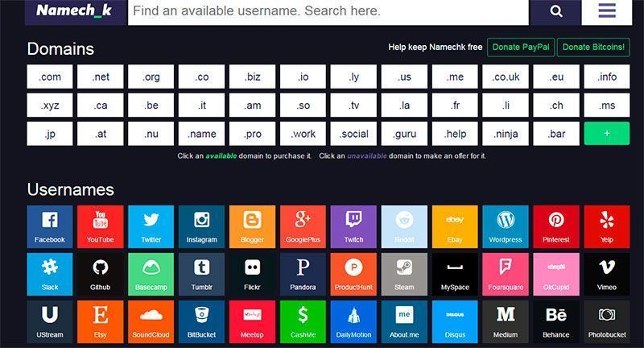Pick the .name domain button

pyautogui.click(x=202, y=134)
